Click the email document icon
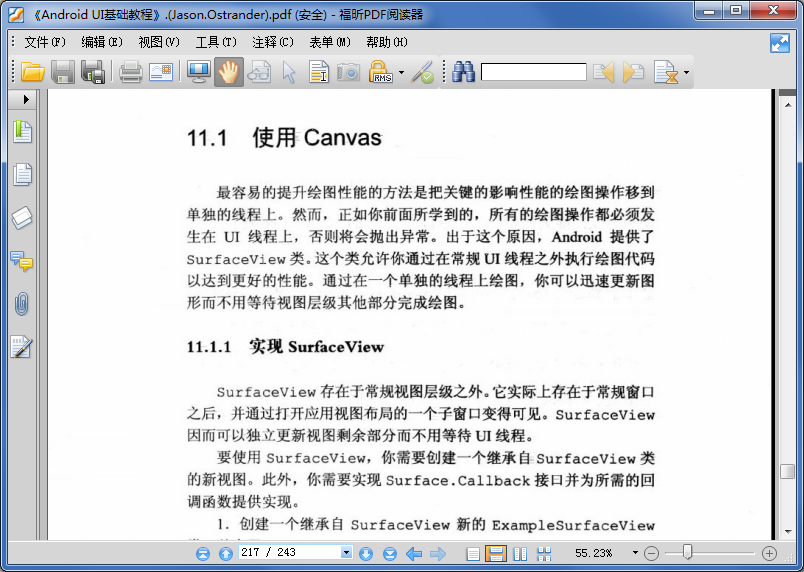 point(160,72)
